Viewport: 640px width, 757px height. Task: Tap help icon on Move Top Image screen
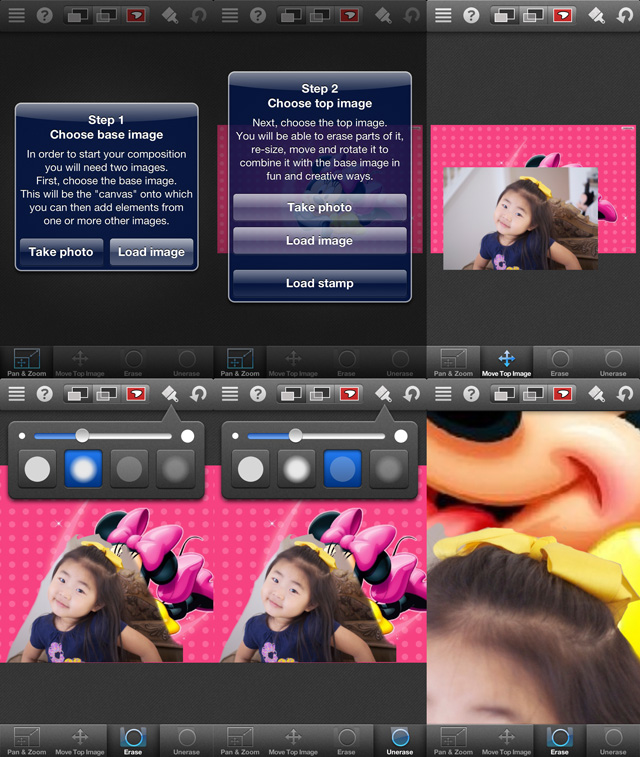471,15
